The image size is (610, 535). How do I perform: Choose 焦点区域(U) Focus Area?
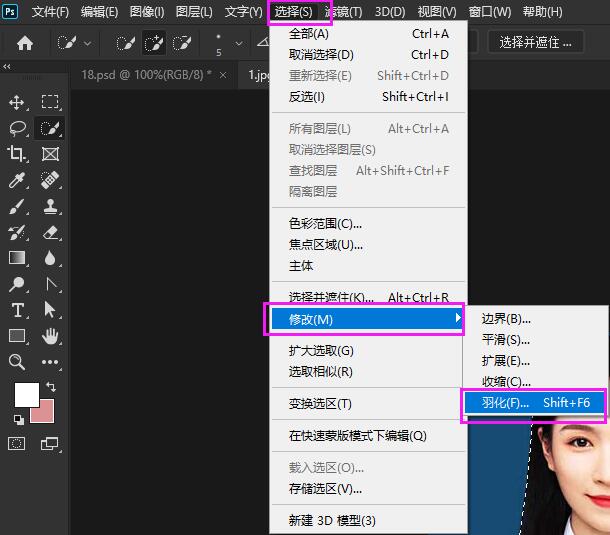[368, 245]
